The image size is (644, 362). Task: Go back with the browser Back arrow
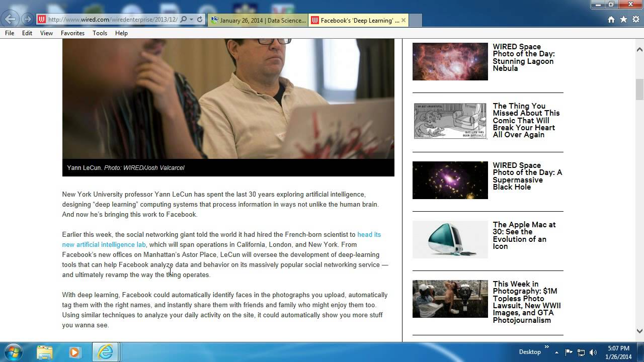pos(10,20)
